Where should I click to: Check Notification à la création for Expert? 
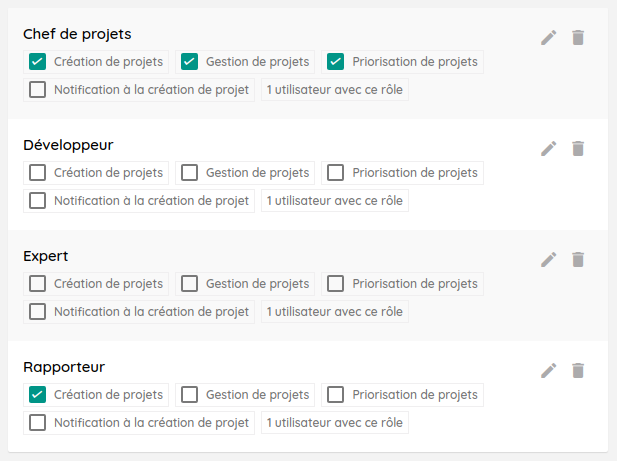click(x=38, y=312)
